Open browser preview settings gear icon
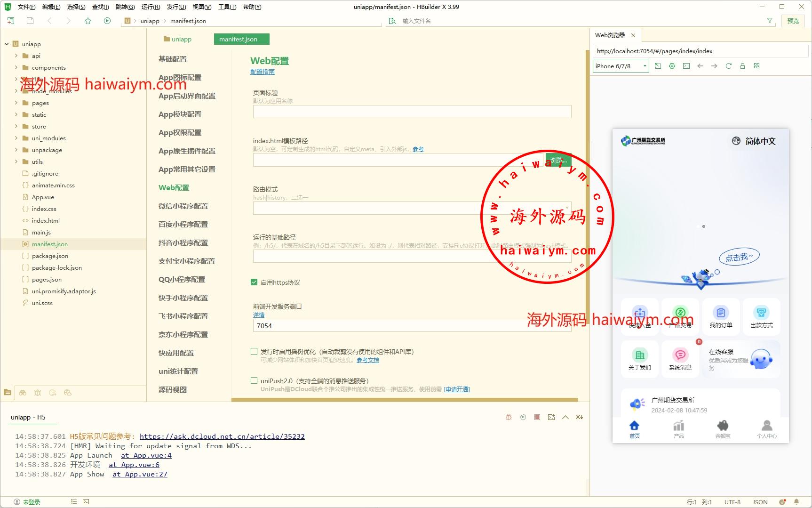 672,66
